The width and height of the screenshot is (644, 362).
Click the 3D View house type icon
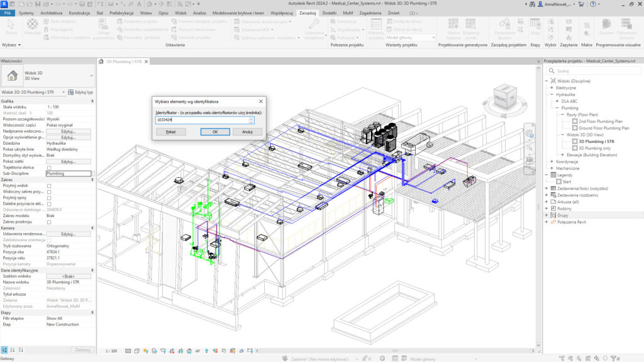click(12, 76)
